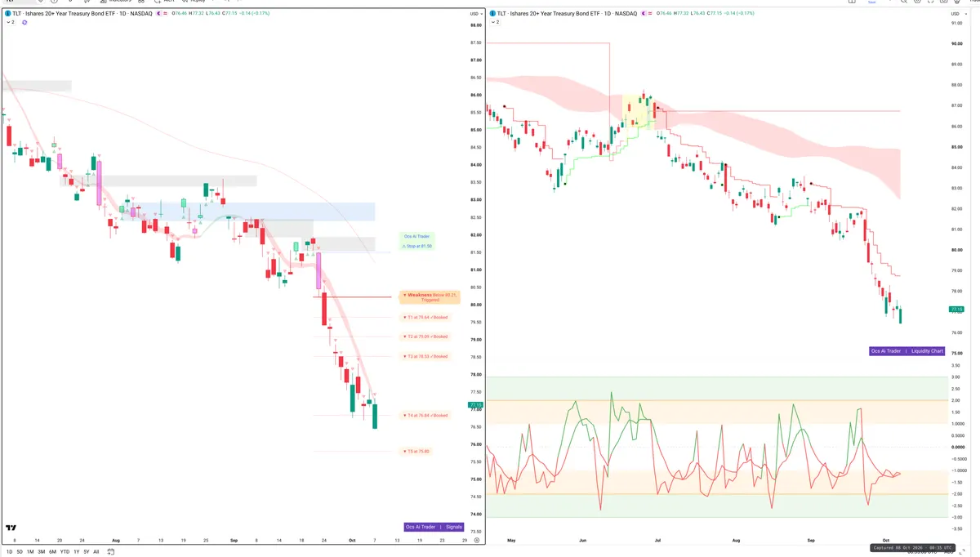Open the USD currency dropdown on left chart
The width and height of the screenshot is (980, 557).
tap(475, 14)
